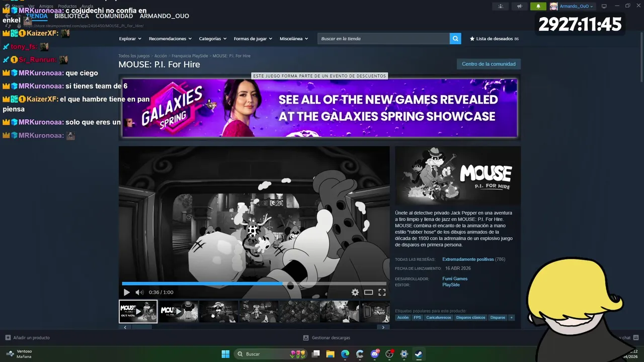This screenshot has width=644, height=362.
Task: Open Discord from the taskbar
Action: [375, 354]
